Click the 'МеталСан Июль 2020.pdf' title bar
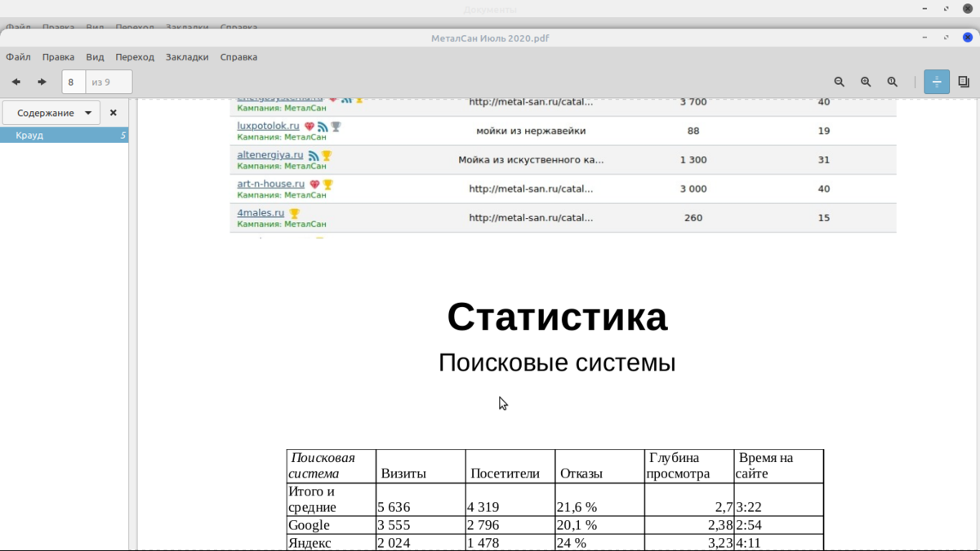980x551 pixels. tap(490, 38)
